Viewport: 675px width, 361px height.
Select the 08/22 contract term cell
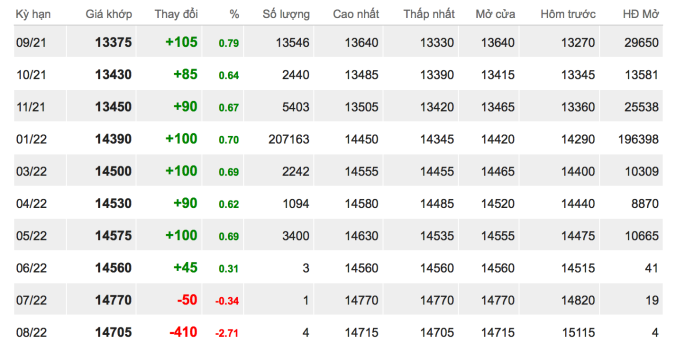pyautogui.click(x=31, y=333)
